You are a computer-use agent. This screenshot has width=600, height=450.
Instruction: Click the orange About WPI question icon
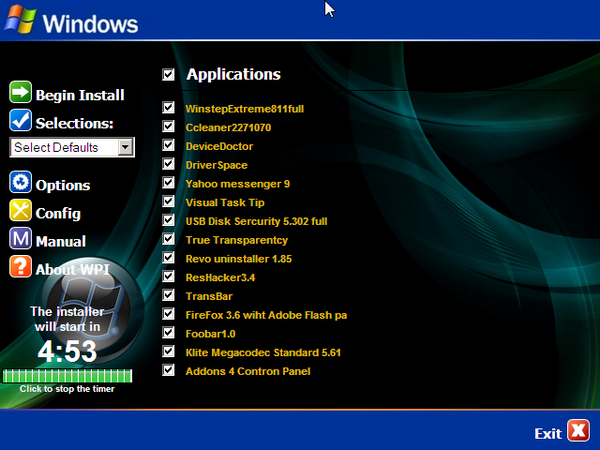coord(20,266)
